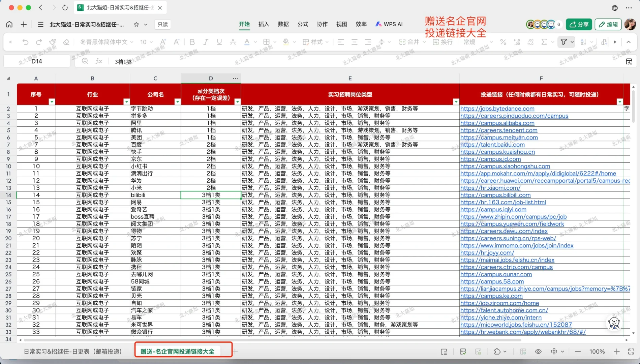The width and height of the screenshot is (640, 364).
Task: Open the filter dropdown on 行业 header
Action: pos(126,101)
